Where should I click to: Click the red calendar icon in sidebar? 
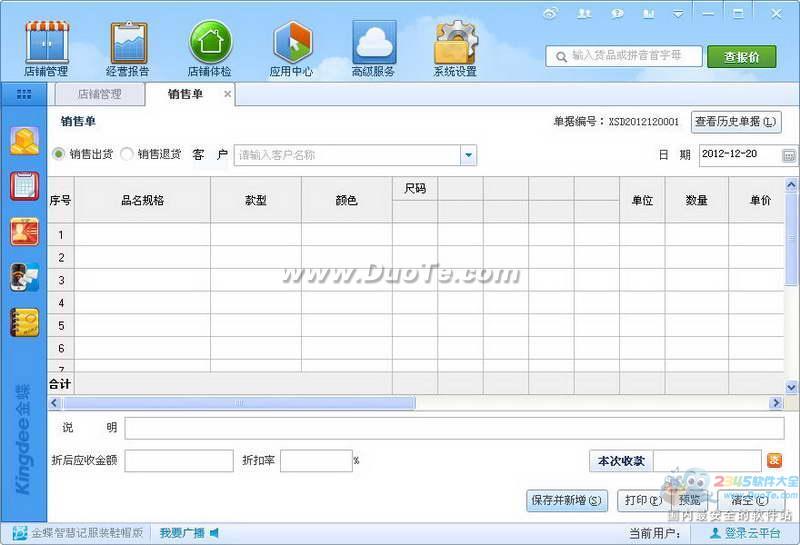pos(24,186)
